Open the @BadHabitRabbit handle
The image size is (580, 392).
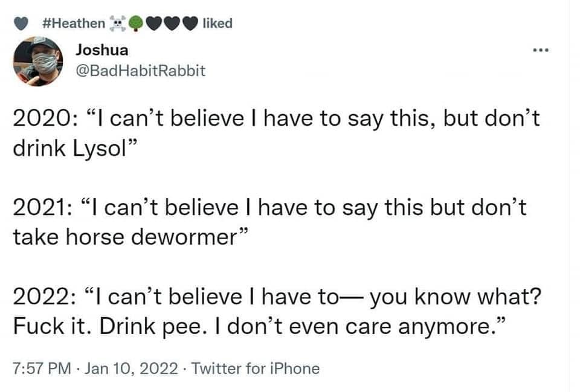pyautogui.click(x=140, y=71)
